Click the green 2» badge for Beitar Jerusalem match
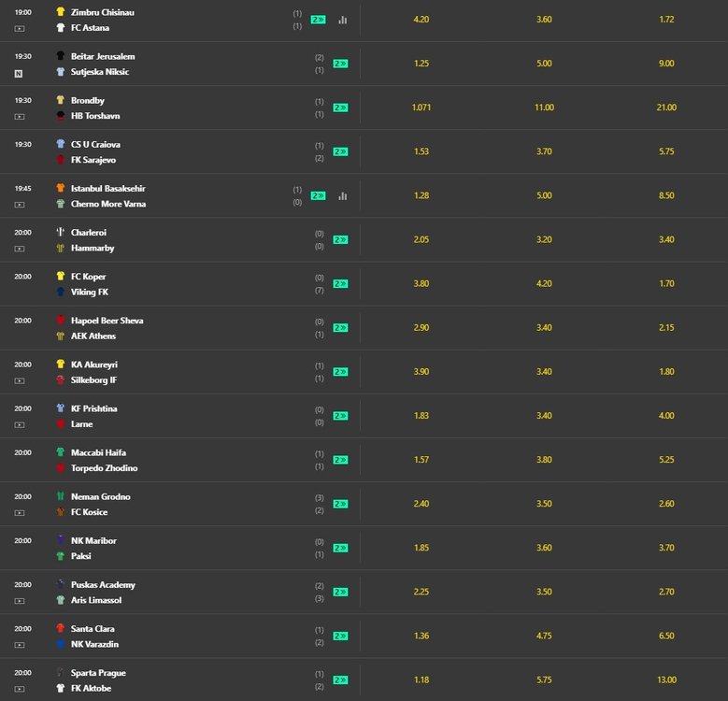The width and height of the screenshot is (728, 701). 340,64
